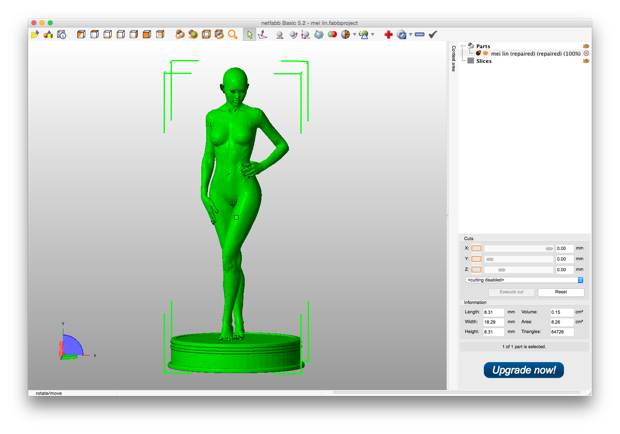The height and width of the screenshot is (434, 620).
Task: Click the green sphere with warning triangle icon
Action: click(x=364, y=35)
